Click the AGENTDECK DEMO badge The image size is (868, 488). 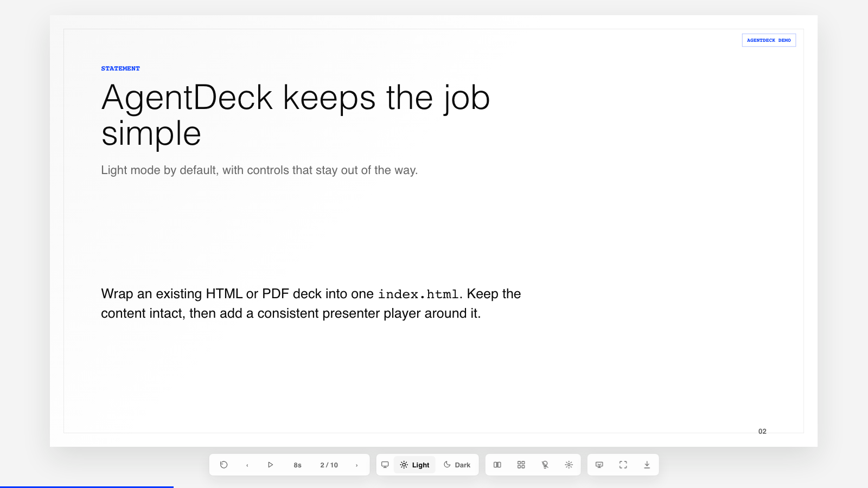coord(769,40)
